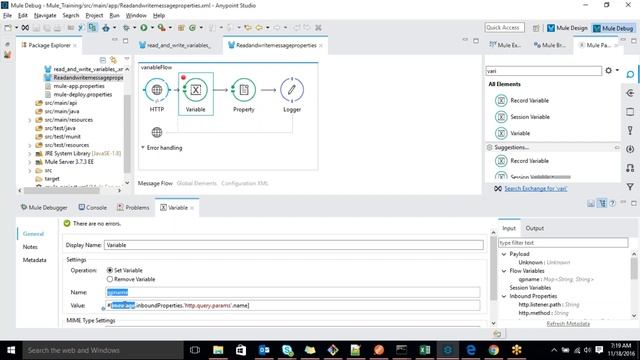The height and width of the screenshot is (360, 640).
Task: Switch to the read_and_write_variables editor tab
Action: [x=176, y=45]
